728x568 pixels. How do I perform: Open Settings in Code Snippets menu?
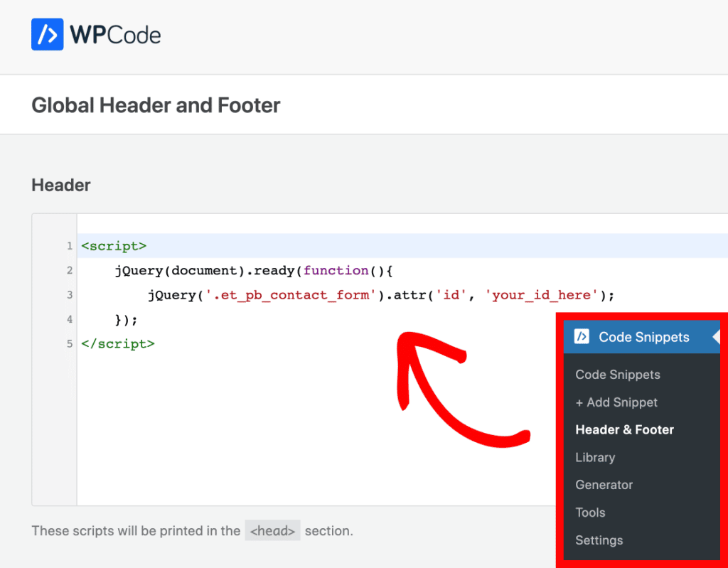(599, 540)
